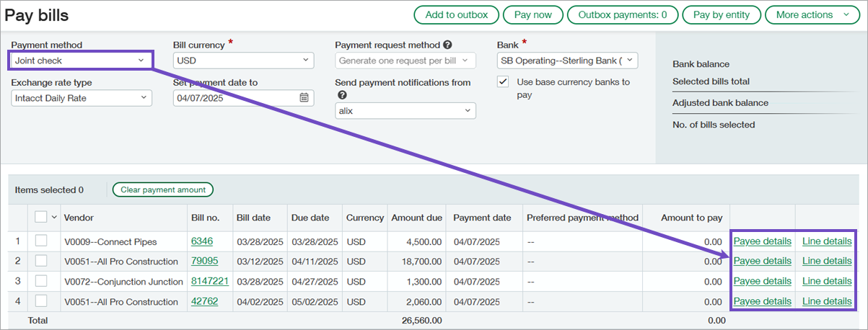
Task: Expand the Bank selection dropdown
Action: 567,61
